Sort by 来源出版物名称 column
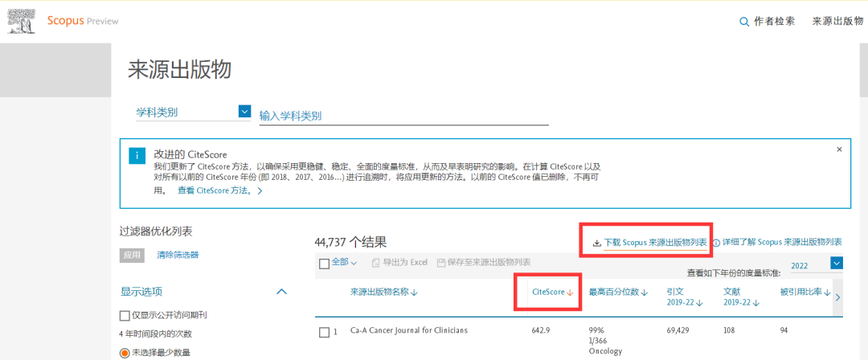 click(383, 292)
